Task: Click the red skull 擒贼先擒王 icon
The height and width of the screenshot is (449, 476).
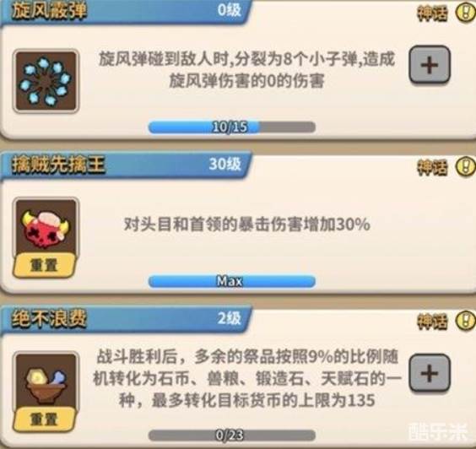Action: tap(46, 230)
